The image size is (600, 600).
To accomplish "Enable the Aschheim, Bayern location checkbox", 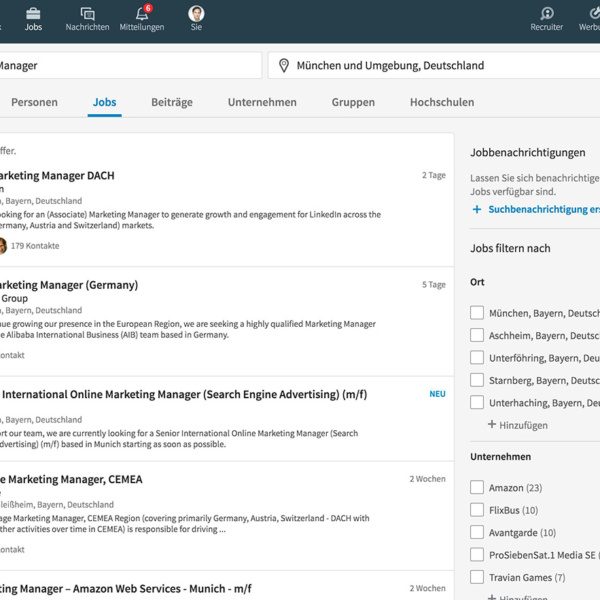I will click(477, 335).
